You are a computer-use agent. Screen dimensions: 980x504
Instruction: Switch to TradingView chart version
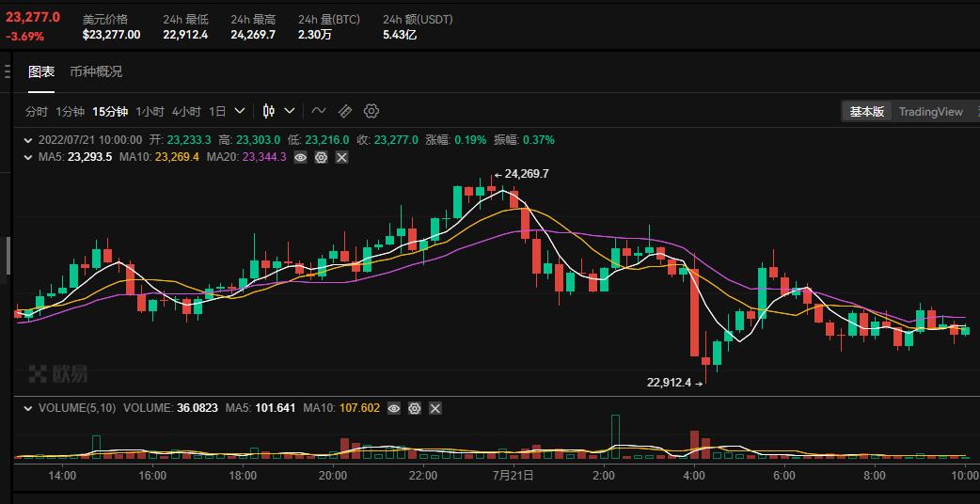pos(930,111)
